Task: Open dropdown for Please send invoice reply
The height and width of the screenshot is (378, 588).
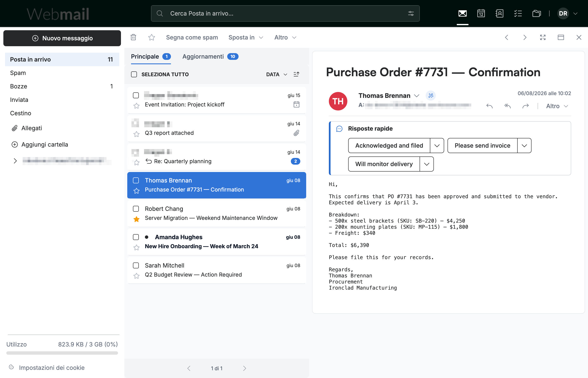Action: coord(524,146)
